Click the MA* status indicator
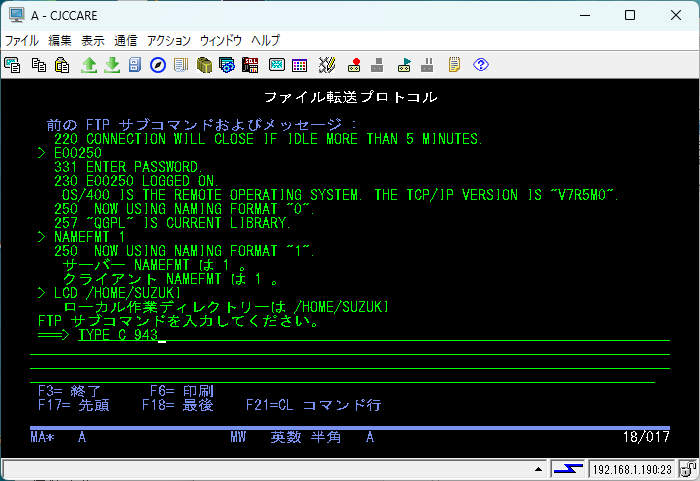This screenshot has width=700, height=481. pyautogui.click(x=42, y=437)
